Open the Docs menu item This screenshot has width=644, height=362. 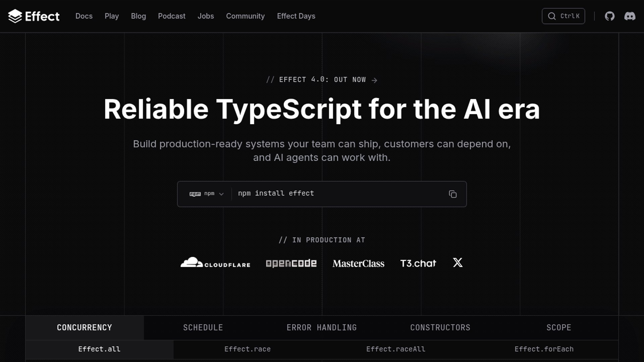click(x=84, y=16)
